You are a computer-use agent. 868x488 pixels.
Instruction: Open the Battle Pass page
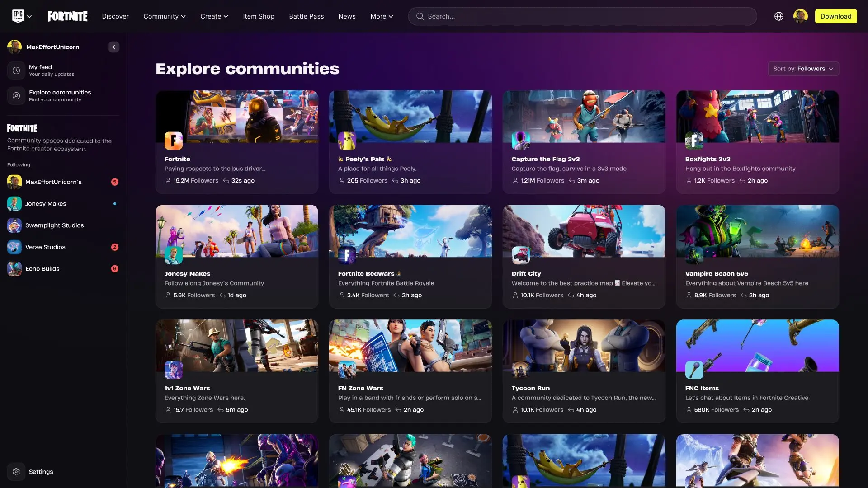pyautogui.click(x=306, y=16)
